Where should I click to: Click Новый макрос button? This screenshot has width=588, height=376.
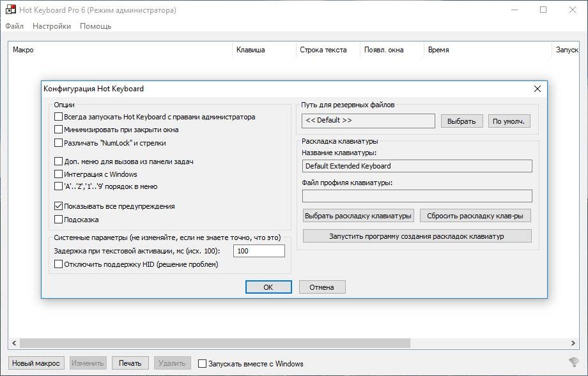tap(36, 363)
